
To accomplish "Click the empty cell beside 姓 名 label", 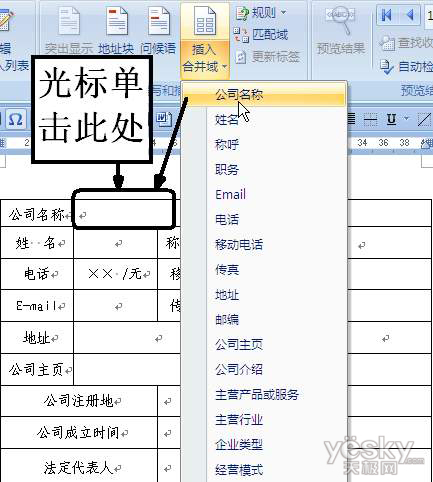I will 115,243.
